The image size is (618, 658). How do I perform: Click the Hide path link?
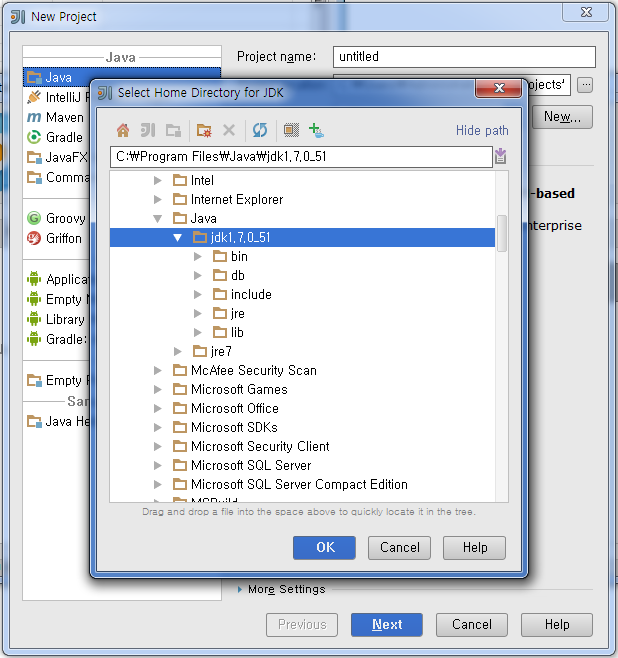(482, 131)
